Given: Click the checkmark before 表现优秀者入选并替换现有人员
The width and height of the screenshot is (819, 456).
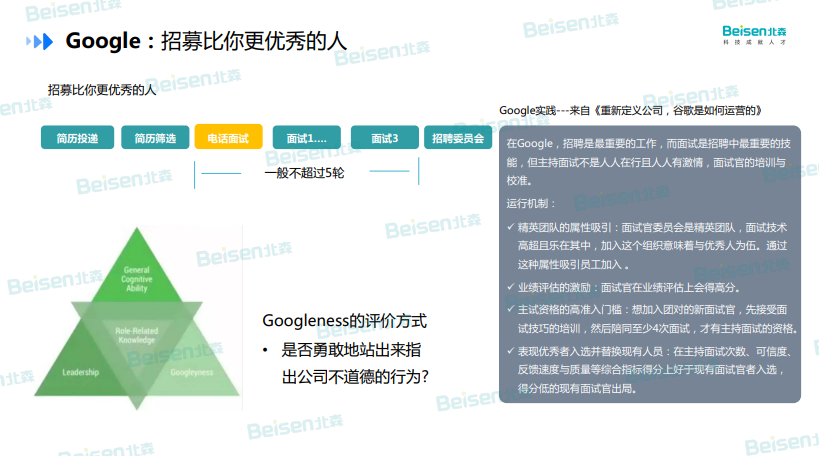Looking at the screenshot, I should pyautogui.click(x=511, y=350).
